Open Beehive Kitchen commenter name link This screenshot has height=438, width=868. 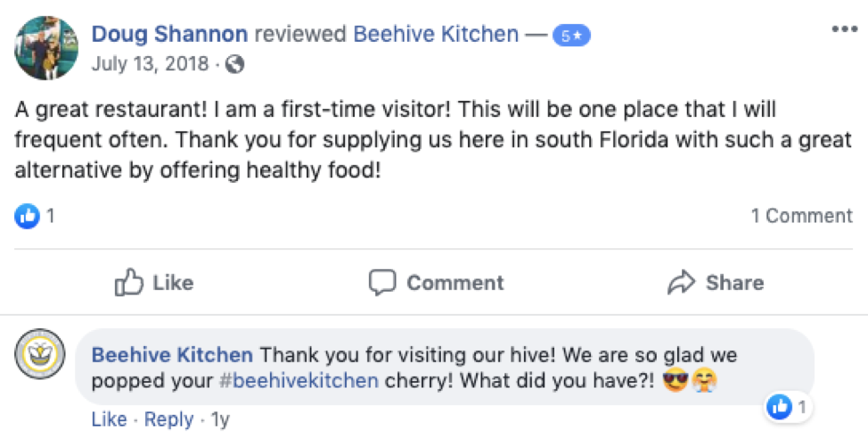172,355
